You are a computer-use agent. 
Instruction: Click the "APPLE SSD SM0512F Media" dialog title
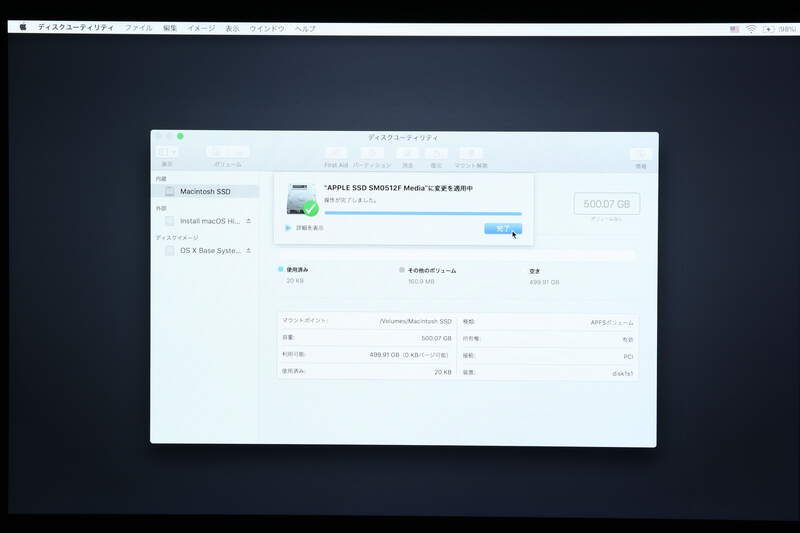point(398,188)
